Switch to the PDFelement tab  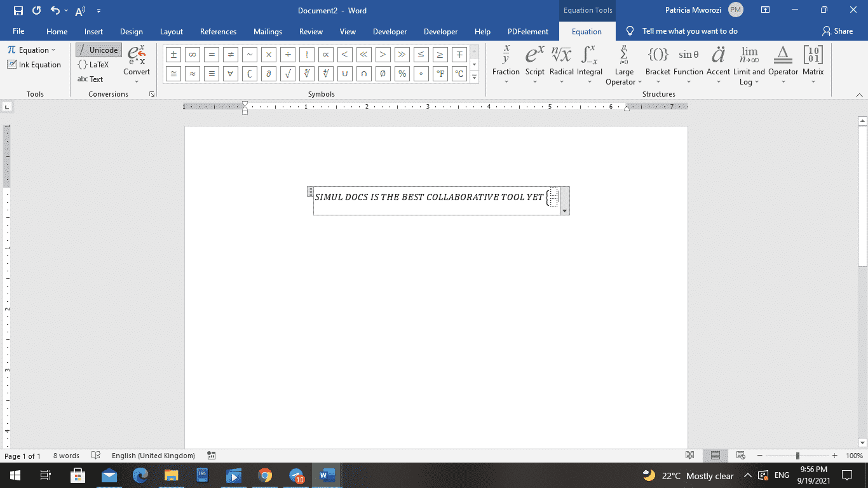pos(528,31)
